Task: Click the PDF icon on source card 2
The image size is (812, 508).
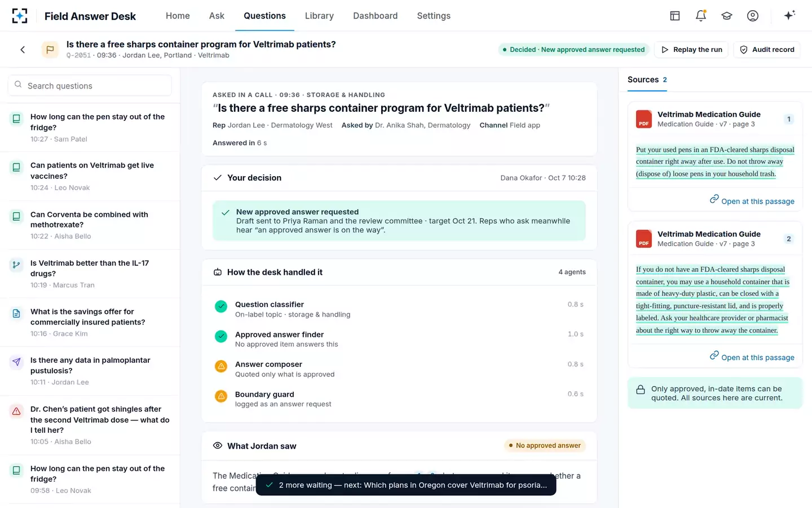Action: (x=644, y=239)
